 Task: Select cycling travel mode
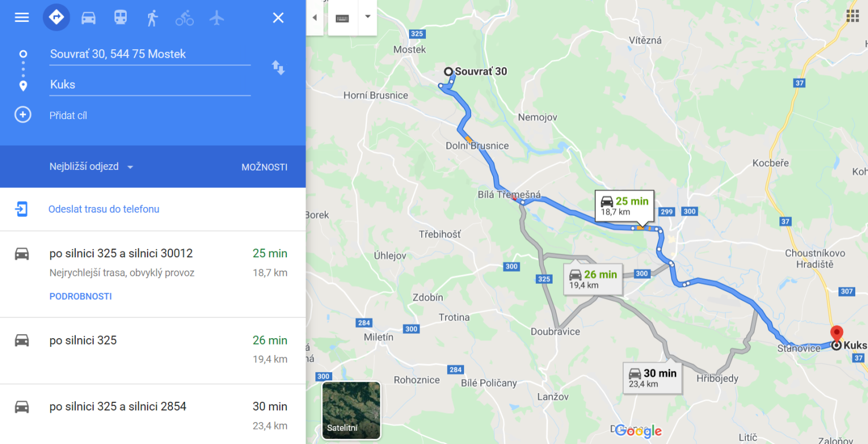(x=185, y=18)
